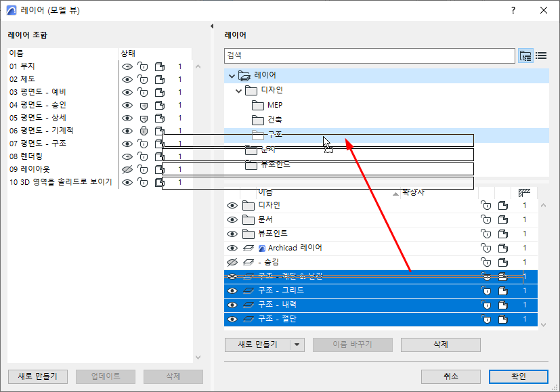Sort by 이름 column sort arrow
The height and width of the screenshot is (392, 560).
[395, 194]
